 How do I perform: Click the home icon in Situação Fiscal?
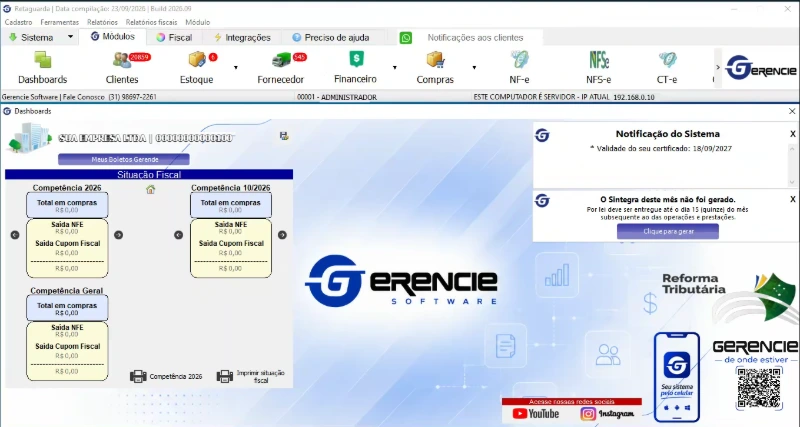pos(150,190)
